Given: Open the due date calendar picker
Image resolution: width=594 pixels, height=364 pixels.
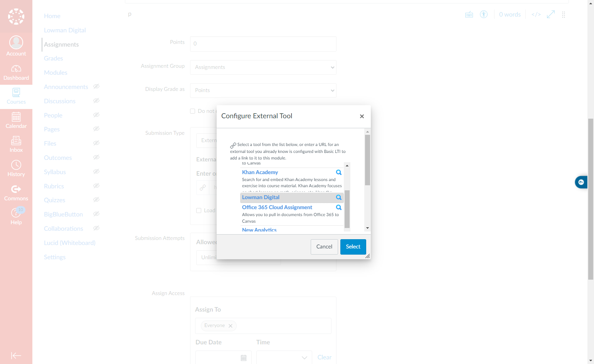Looking at the screenshot, I should click(244, 358).
